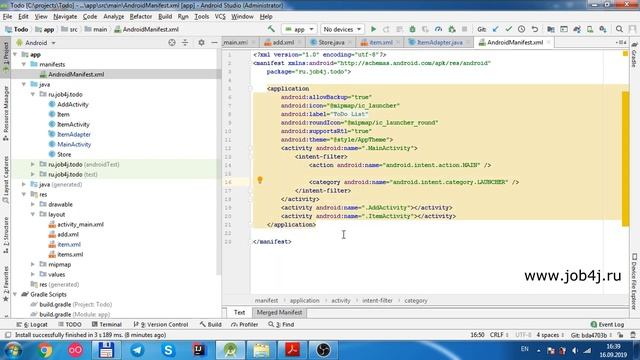Open AVD Manager device icon

point(590,29)
